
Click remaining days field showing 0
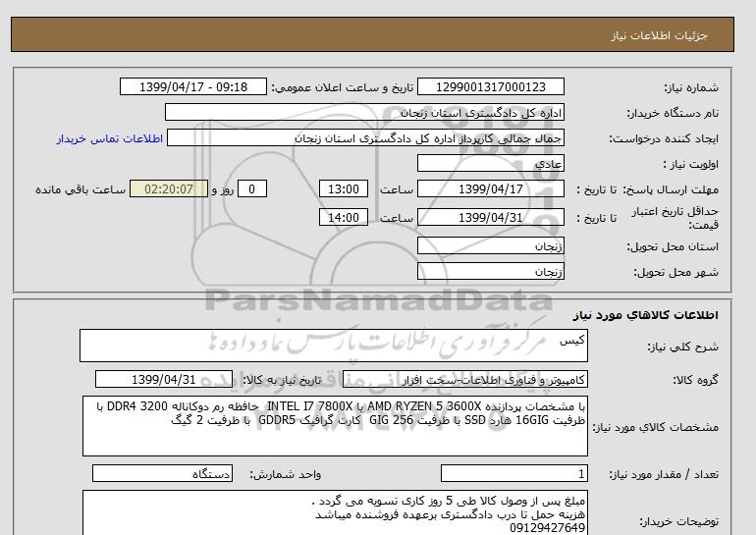click(x=251, y=188)
